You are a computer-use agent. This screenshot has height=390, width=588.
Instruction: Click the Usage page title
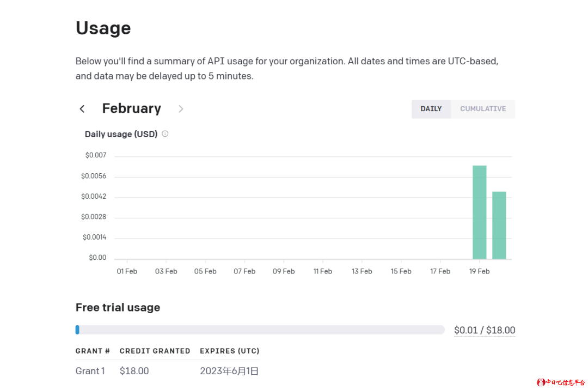103,28
